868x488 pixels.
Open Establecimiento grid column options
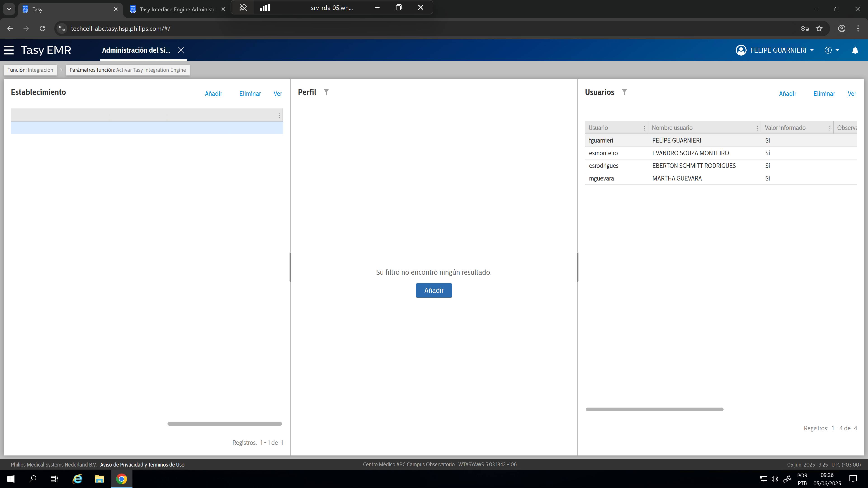pos(279,115)
